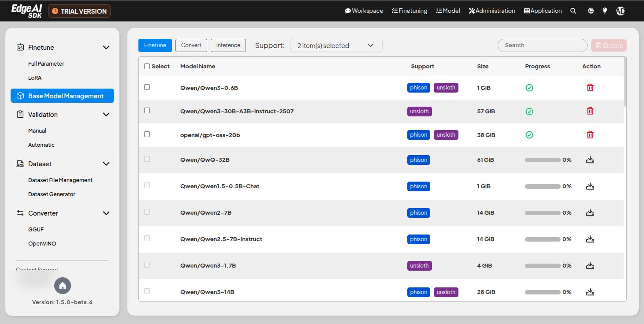Screen dimensions: 644x324
Task: Click the Base Model Management cube icon
Action: (x=20, y=96)
